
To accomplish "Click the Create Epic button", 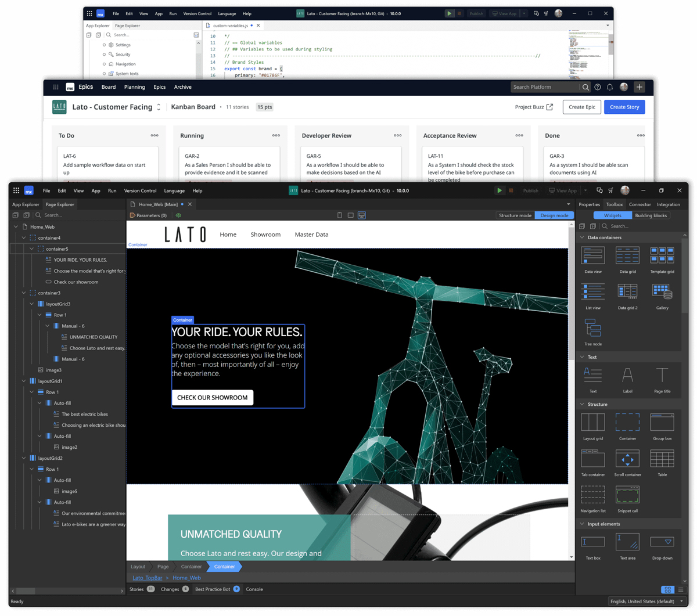I will [581, 107].
